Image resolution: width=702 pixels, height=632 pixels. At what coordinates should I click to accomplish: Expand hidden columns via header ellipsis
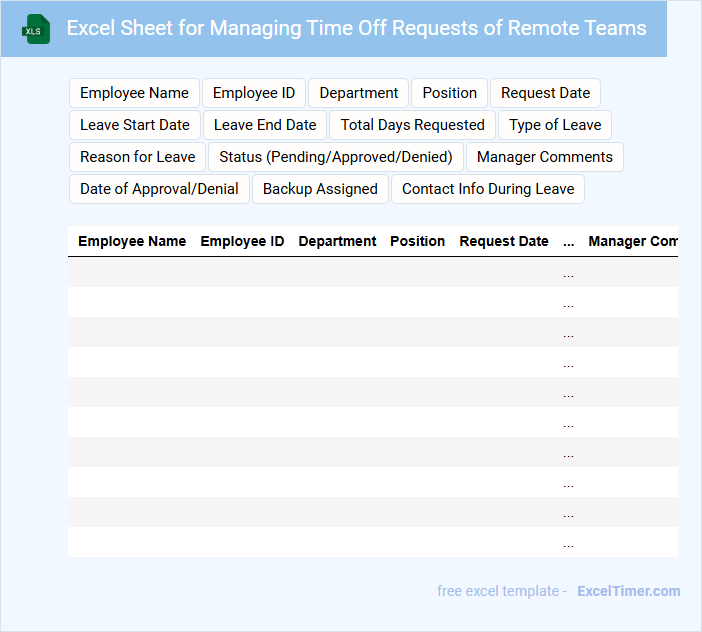[568, 241]
